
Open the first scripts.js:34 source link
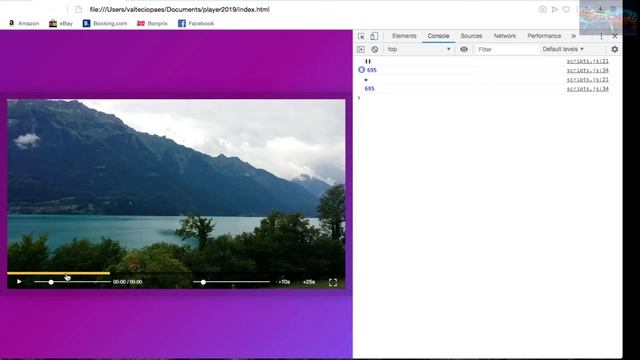587,70
